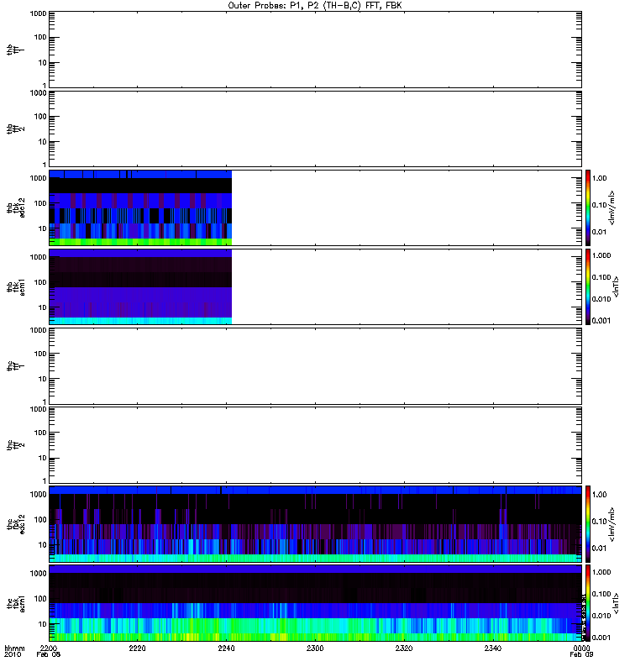Screen dimensions: 630x672
Task: Click the thb fbk edc12 spectrogram data
Action: [140, 207]
